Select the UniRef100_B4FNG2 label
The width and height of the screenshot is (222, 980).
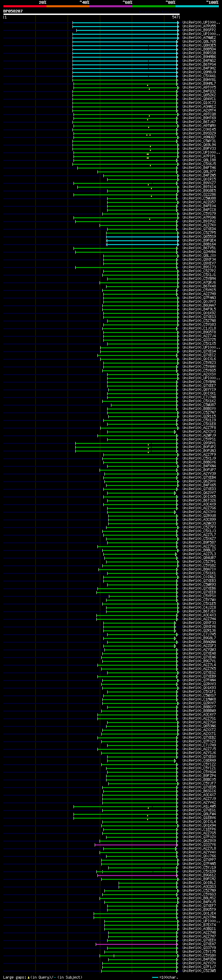[199, 61]
